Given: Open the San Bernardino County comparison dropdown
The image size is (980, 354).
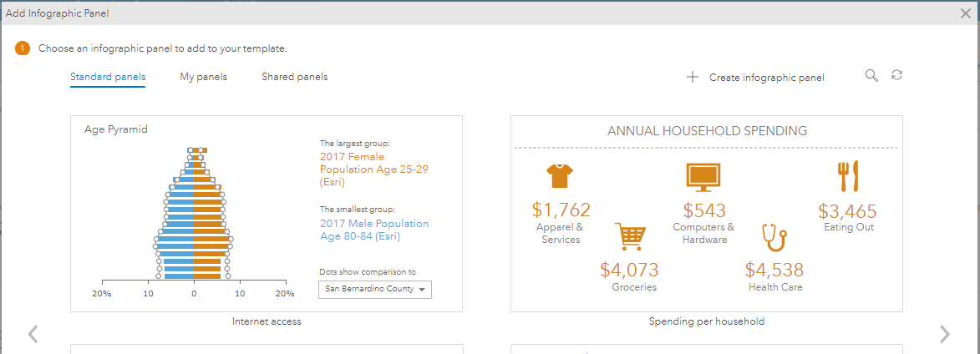Looking at the screenshot, I should (x=375, y=290).
